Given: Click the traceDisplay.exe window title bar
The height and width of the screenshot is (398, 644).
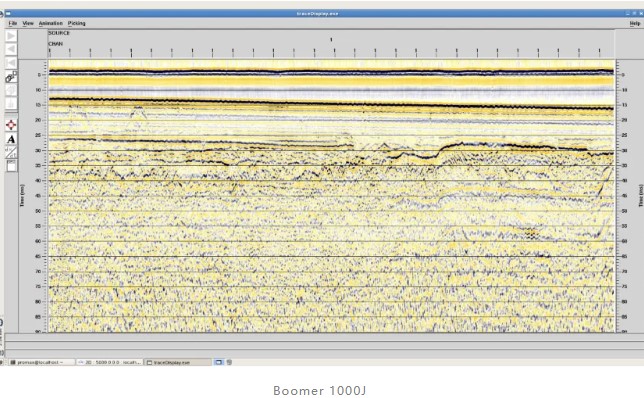Looking at the screenshot, I should click(x=317, y=14).
